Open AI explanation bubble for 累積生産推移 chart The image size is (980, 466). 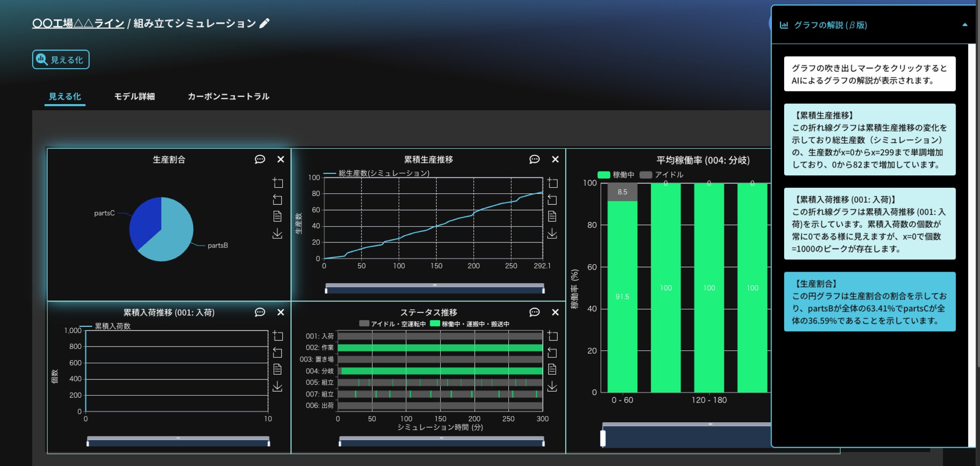(x=534, y=159)
